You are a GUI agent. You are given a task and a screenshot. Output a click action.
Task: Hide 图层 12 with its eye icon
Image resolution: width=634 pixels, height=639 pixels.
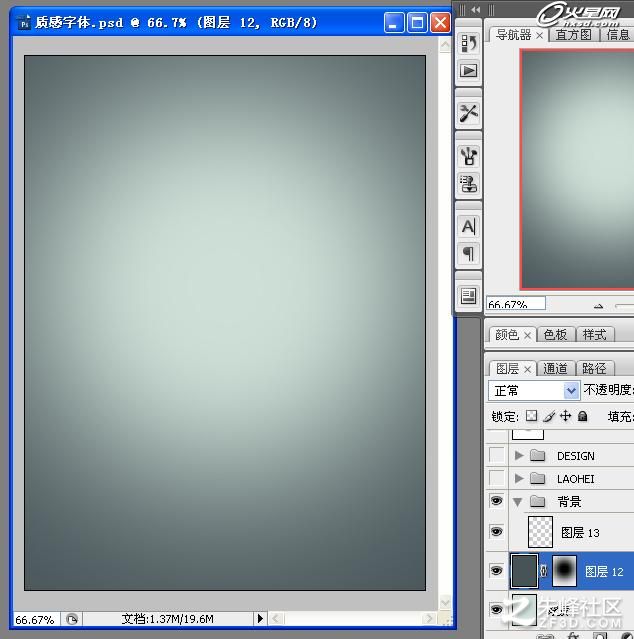click(496, 570)
